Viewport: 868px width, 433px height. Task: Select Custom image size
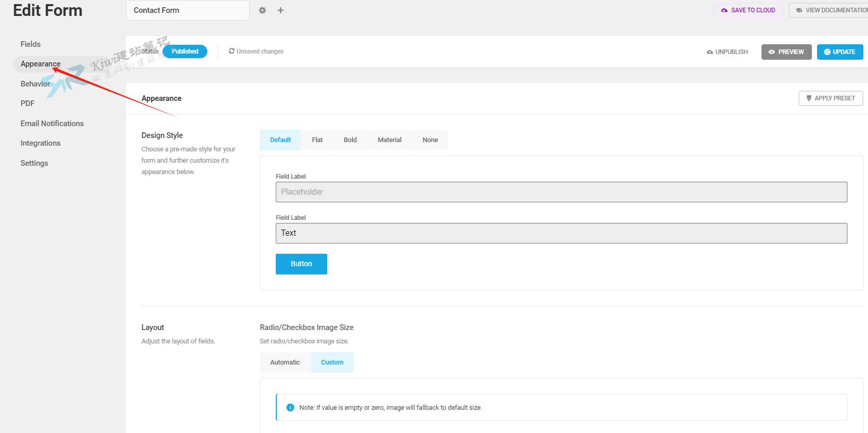pos(332,362)
